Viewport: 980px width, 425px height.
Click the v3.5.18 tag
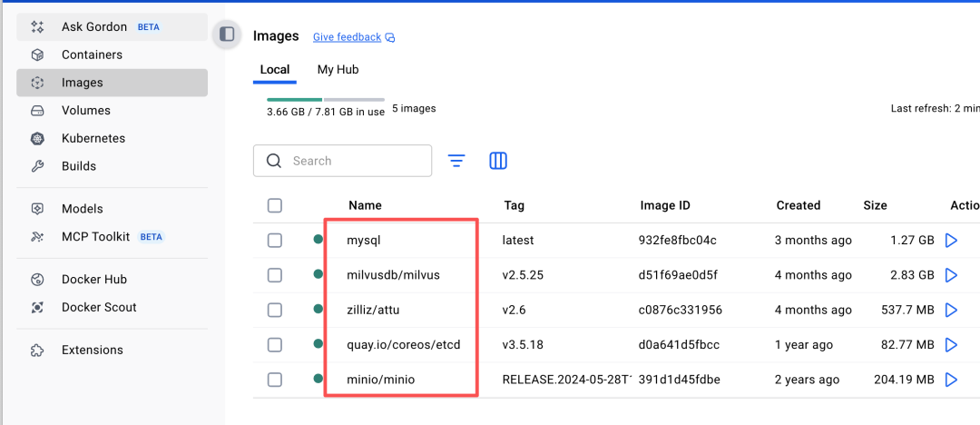524,344
